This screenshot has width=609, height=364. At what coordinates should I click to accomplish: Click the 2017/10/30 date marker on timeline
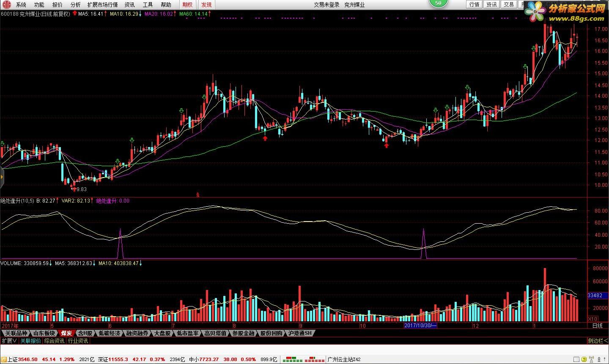point(420,326)
